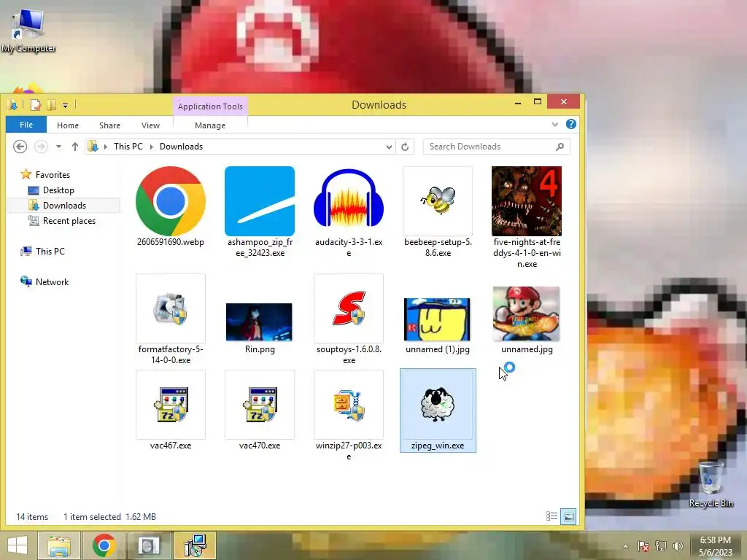Select the 2606591690.webp Chrome image file
747x560 pixels.
tap(171, 201)
